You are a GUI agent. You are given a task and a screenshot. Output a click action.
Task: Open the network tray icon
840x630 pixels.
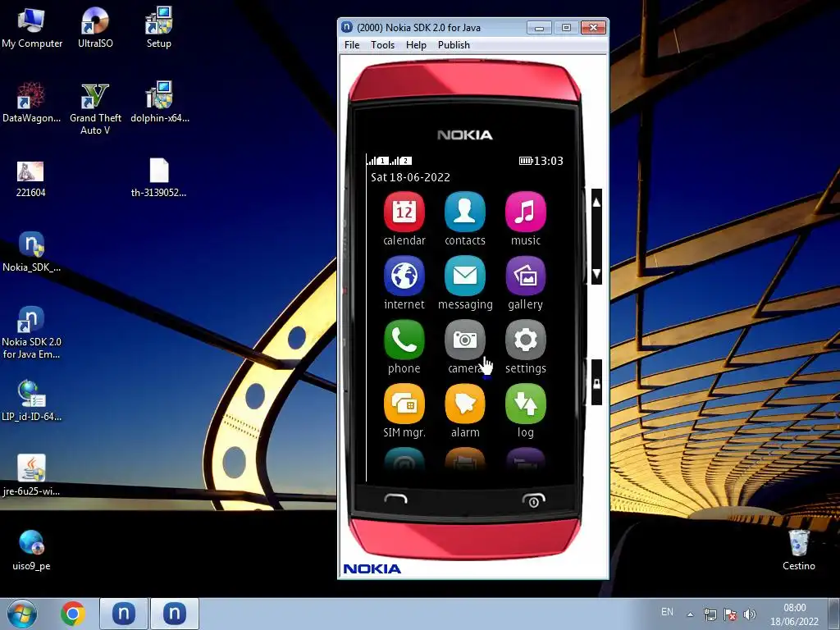tap(710, 614)
